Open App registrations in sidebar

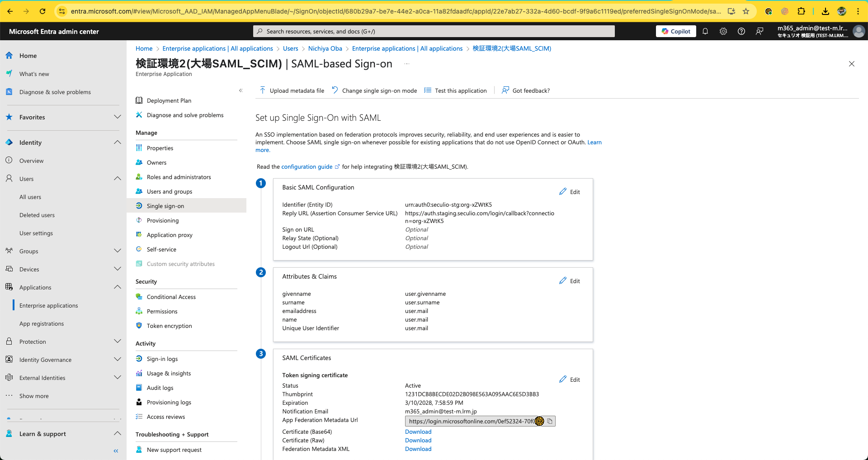[x=42, y=323]
